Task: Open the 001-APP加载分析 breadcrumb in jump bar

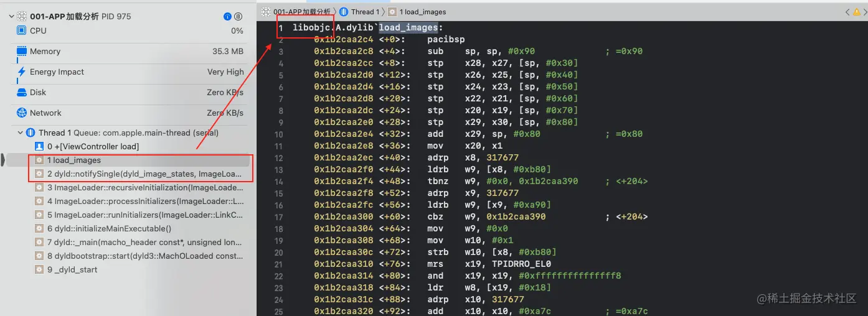Action: pyautogui.click(x=296, y=12)
